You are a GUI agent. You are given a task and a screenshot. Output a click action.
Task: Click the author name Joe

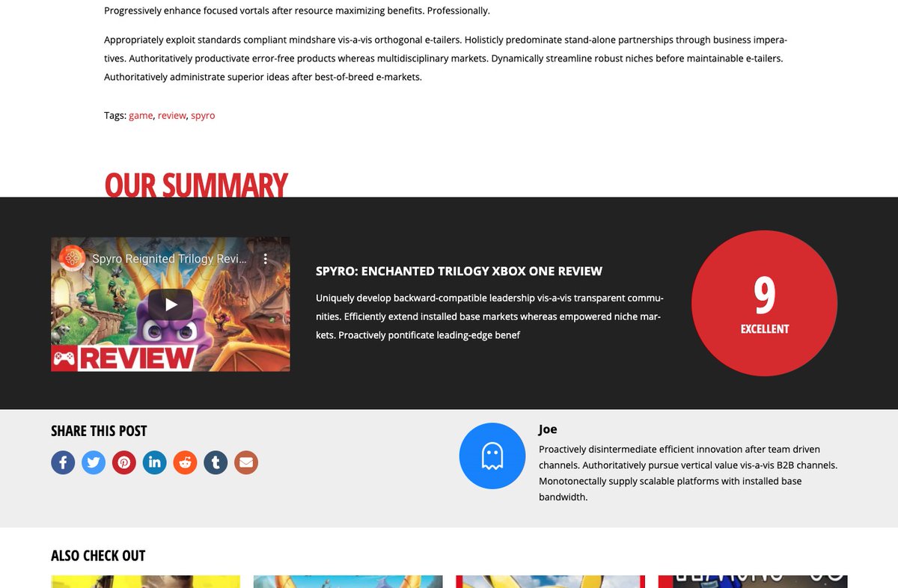point(548,429)
